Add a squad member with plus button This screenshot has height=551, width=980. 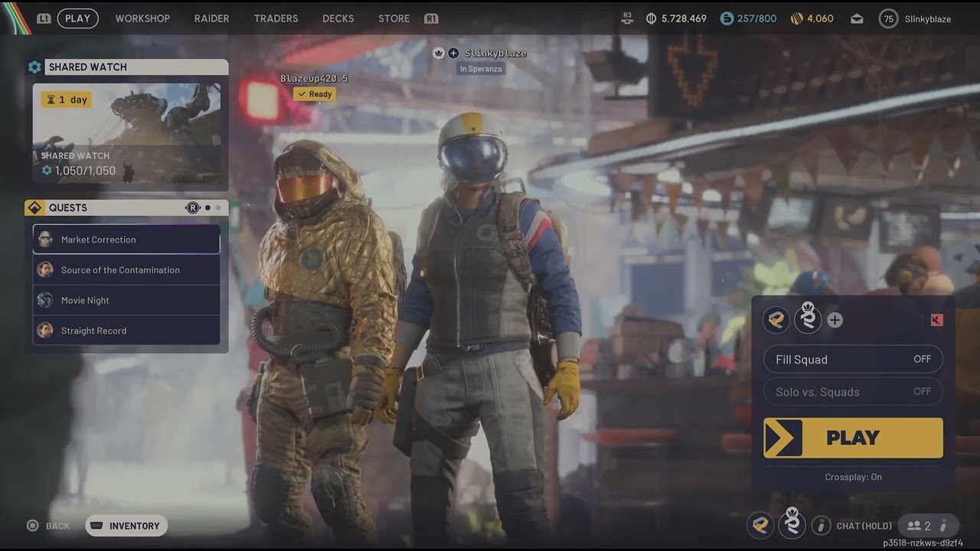tap(835, 321)
